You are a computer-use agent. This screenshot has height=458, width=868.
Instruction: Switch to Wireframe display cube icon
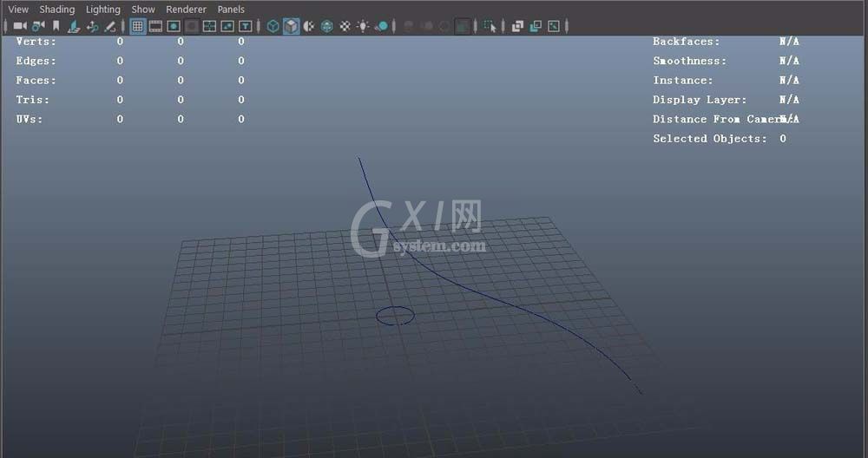[273, 26]
